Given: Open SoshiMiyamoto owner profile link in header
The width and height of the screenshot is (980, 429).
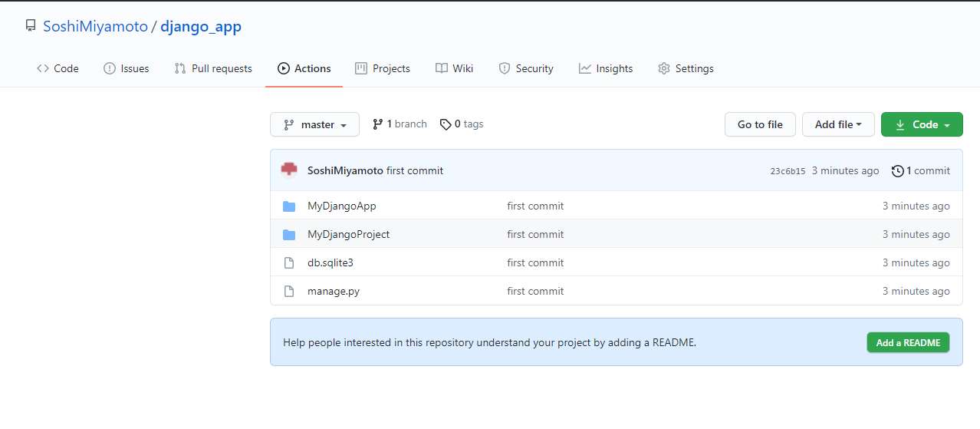Looking at the screenshot, I should click(x=95, y=27).
